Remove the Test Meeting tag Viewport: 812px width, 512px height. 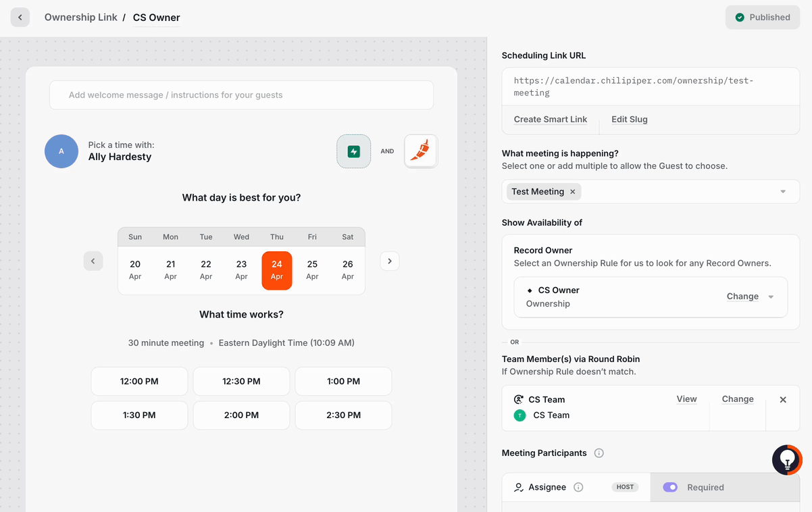coord(573,192)
